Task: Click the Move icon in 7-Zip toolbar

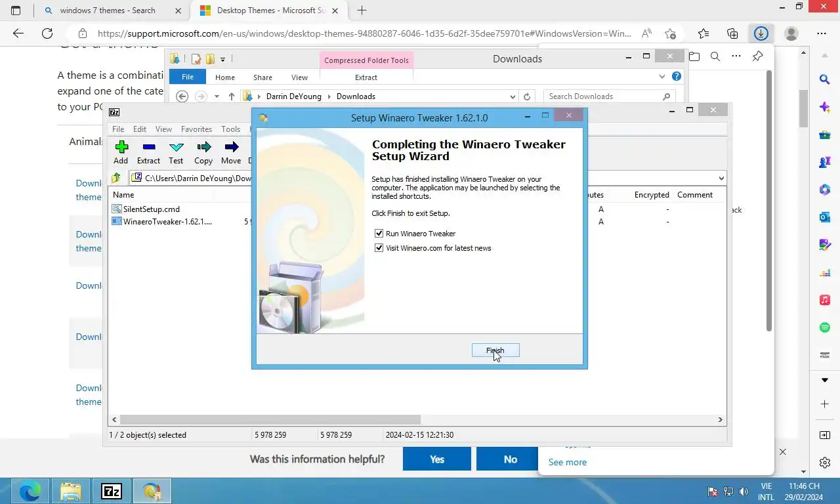Action: (x=231, y=152)
